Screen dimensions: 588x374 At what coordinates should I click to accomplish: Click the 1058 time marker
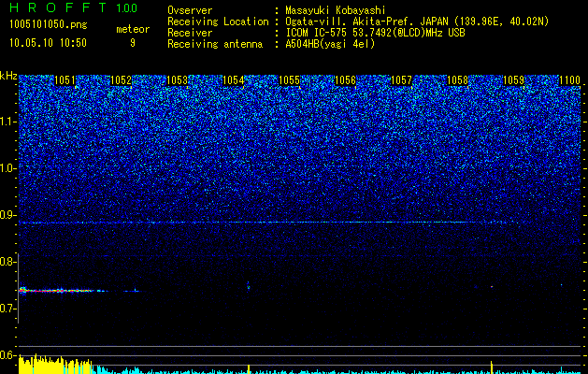point(457,80)
